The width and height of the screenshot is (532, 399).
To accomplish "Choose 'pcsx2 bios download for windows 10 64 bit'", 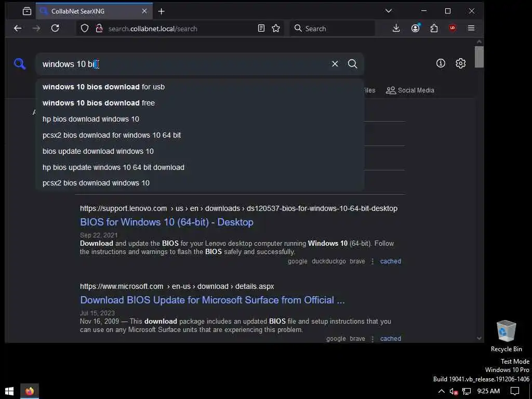I will (x=200, y=135).
